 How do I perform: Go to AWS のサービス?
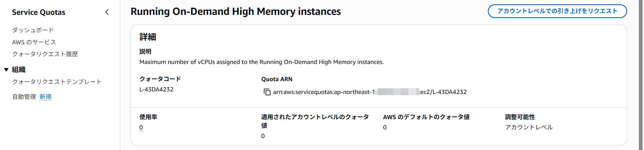[x=34, y=42]
